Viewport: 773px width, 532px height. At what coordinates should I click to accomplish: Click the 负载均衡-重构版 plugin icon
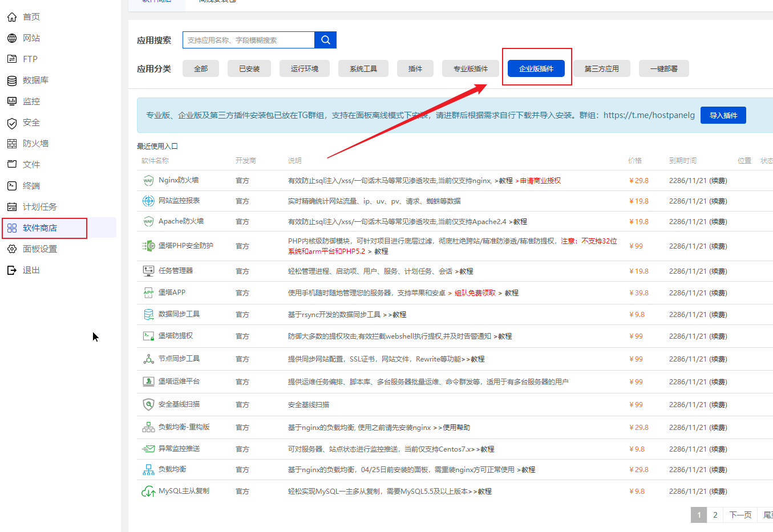[148, 427]
